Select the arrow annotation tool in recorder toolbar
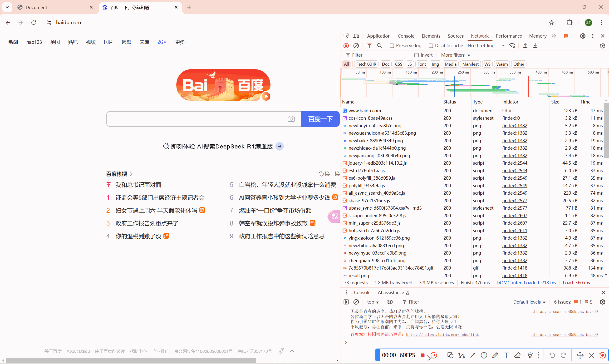The image size is (609, 364). point(473,355)
